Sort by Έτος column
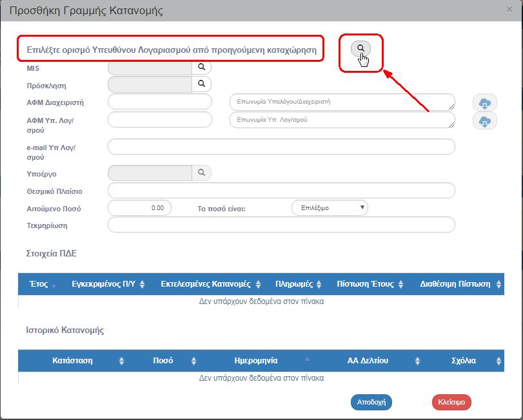The image size is (523, 420). (x=42, y=284)
